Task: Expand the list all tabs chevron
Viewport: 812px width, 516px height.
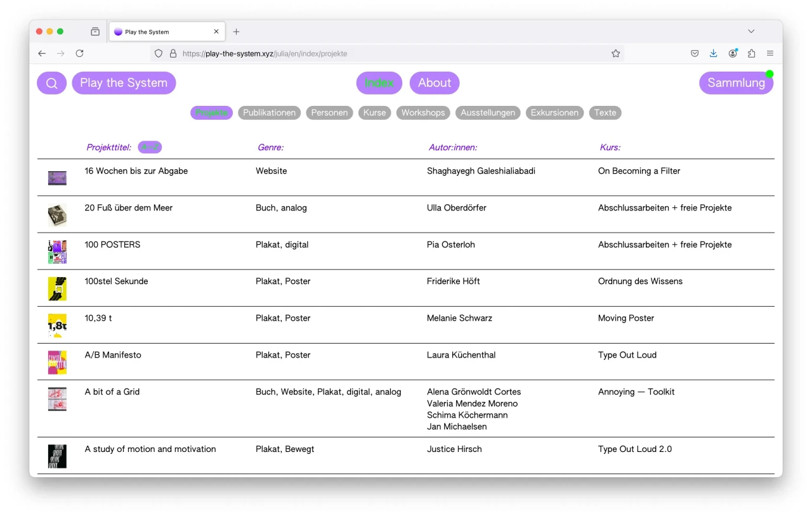Action: pyautogui.click(x=751, y=32)
